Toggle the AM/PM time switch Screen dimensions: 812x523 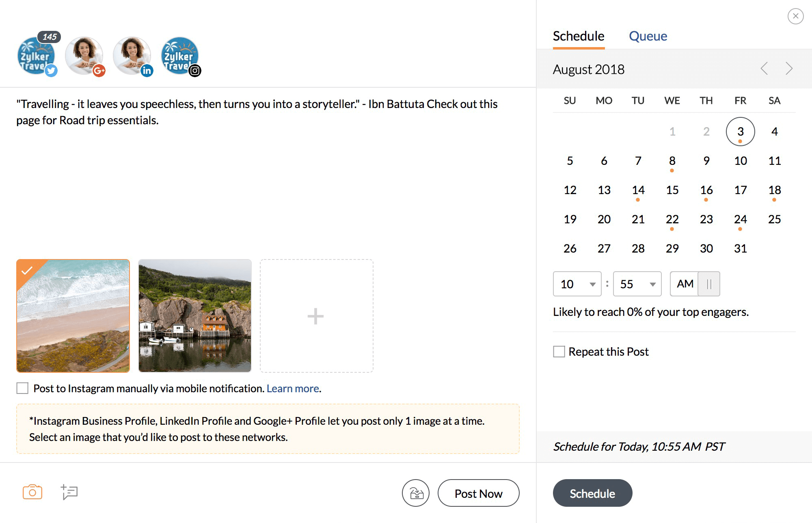(695, 284)
